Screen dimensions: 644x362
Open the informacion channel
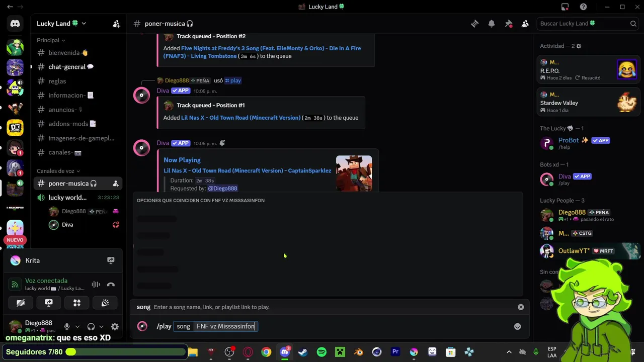point(78,95)
